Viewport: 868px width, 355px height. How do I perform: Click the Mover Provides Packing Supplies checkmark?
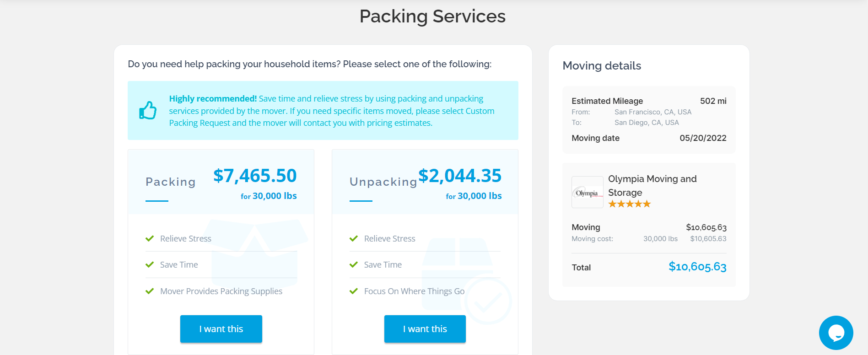click(150, 291)
